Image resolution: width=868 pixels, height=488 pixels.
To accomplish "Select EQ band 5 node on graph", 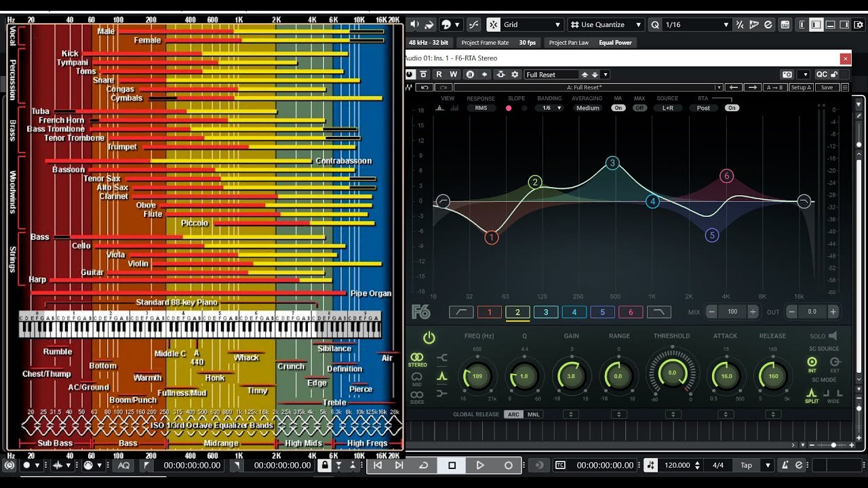I will click(x=711, y=235).
